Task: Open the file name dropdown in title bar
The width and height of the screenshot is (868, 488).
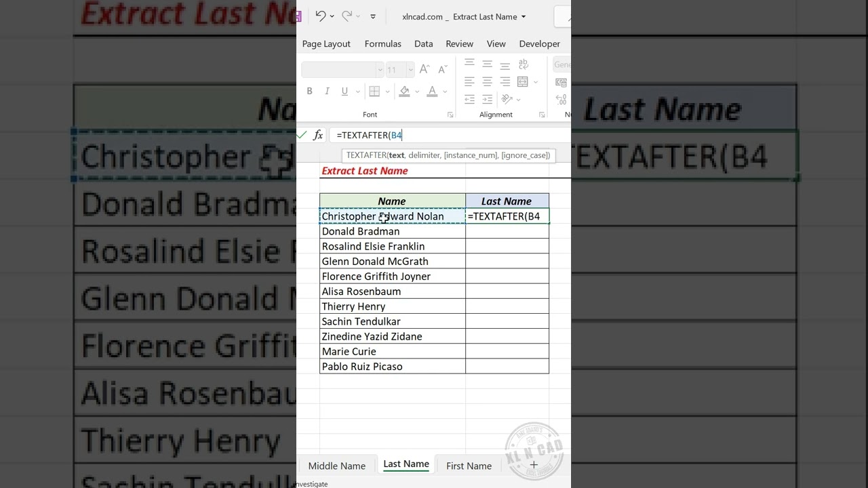Action: pyautogui.click(x=524, y=17)
